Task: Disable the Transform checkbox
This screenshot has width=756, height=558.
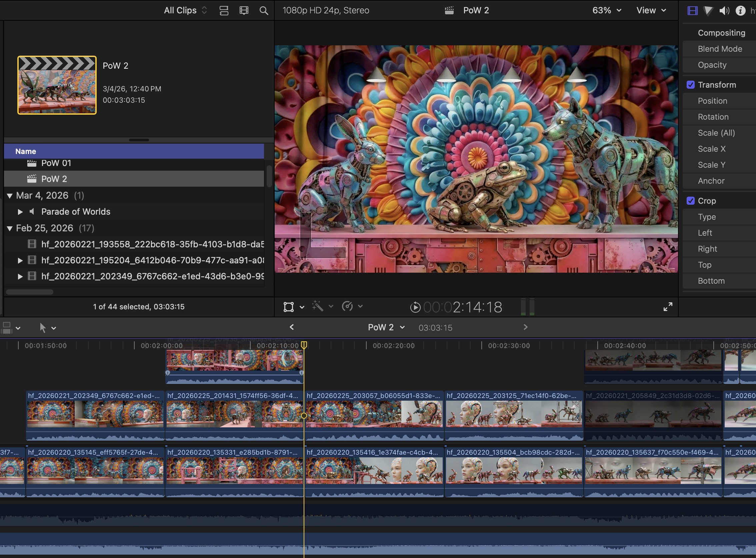Action: point(690,85)
